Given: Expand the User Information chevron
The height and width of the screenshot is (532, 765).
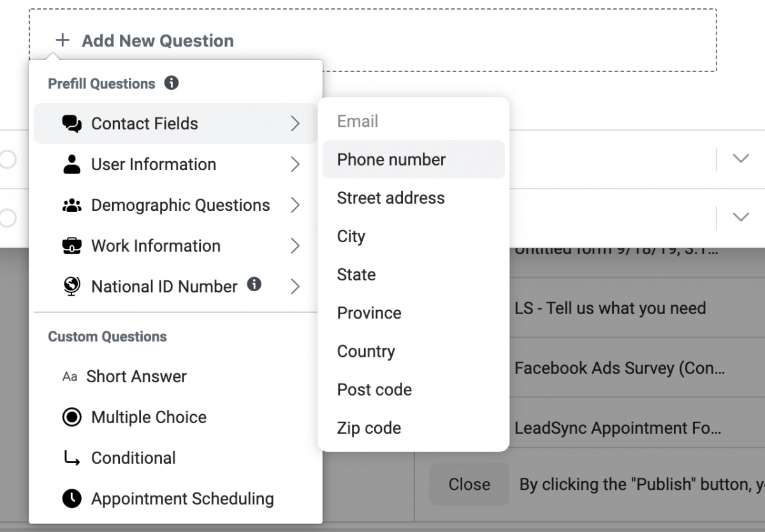Looking at the screenshot, I should (295, 164).
